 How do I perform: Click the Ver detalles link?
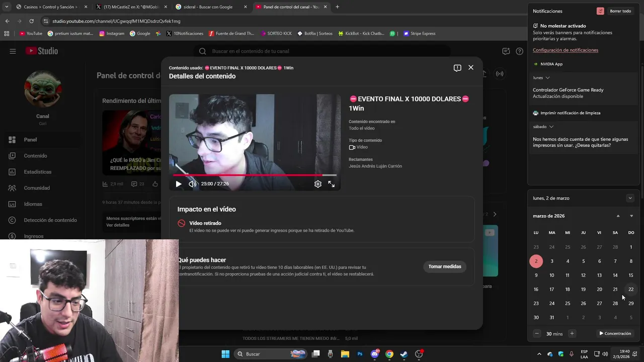(x=118, y=225)
